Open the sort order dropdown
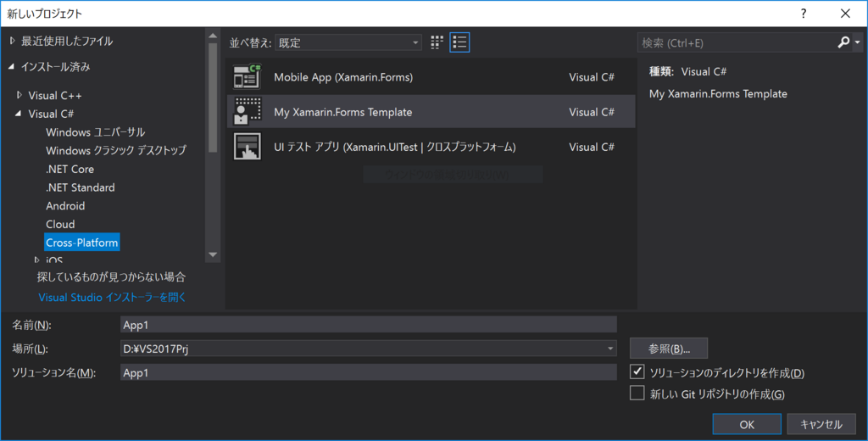 (x=348, y=42)
